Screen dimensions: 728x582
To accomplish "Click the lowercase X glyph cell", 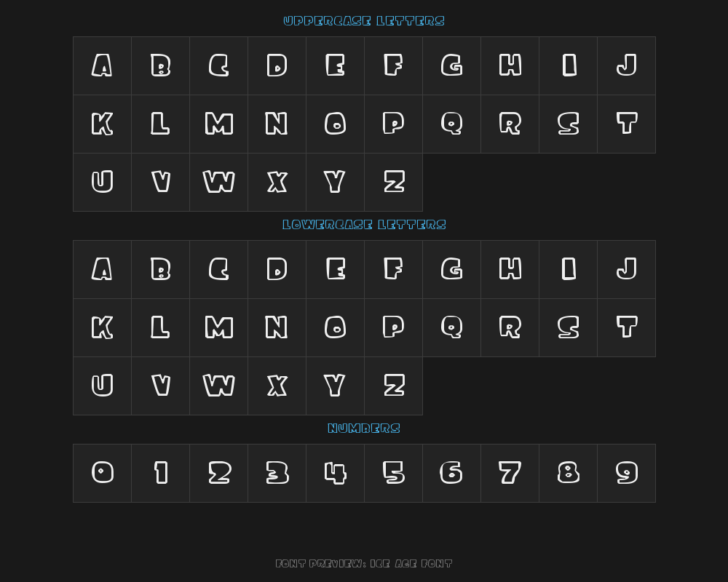I will (x=277, y=386).
